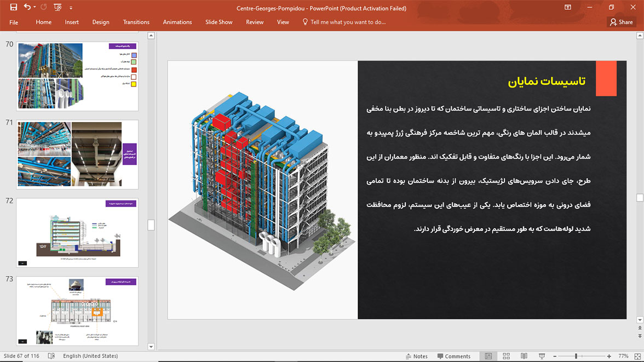Image resolution: width=644 pixels, height=362 pixels.
Task: Start slideshow from beginning via quick access icon
Action: [58, 8]
